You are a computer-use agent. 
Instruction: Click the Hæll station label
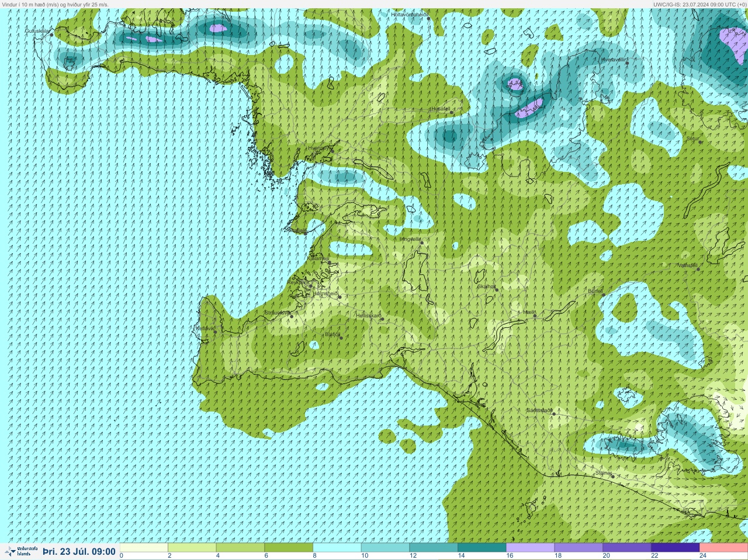529,312
